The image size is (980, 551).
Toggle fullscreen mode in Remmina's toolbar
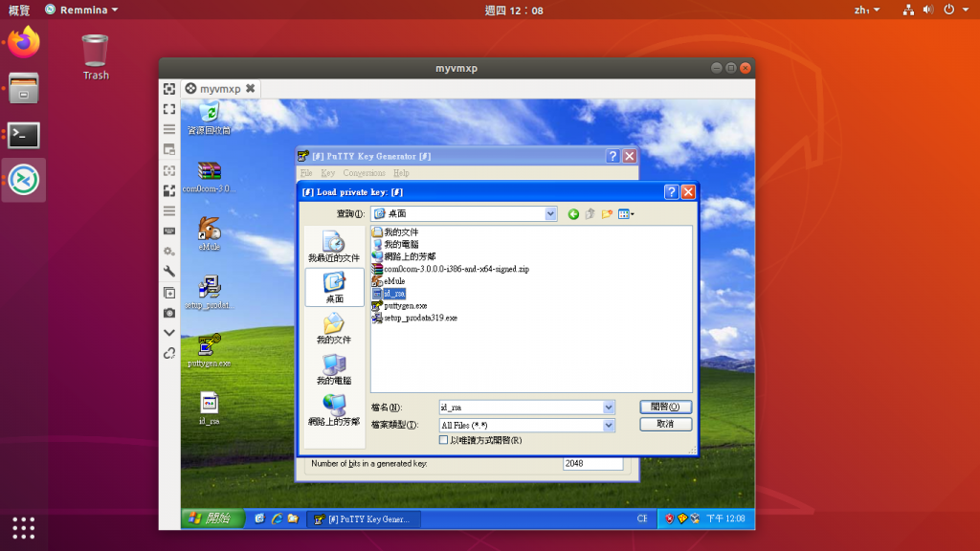click(x=169, y=109)
